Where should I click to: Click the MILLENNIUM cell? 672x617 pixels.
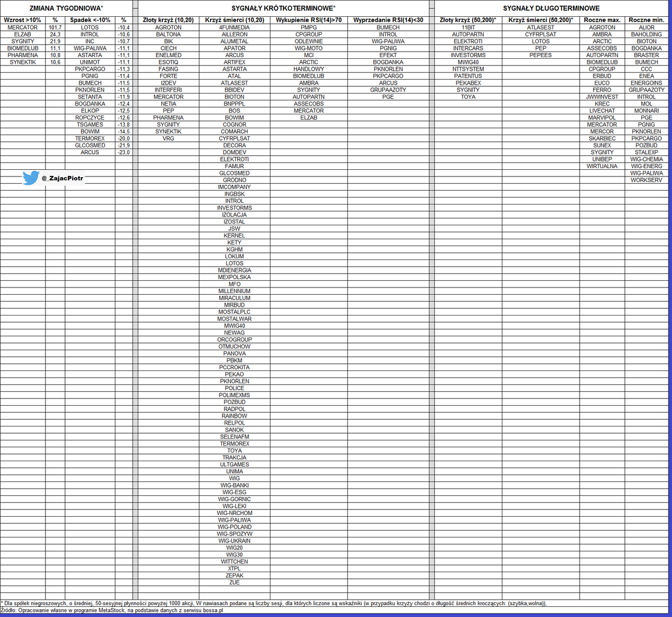235,291
